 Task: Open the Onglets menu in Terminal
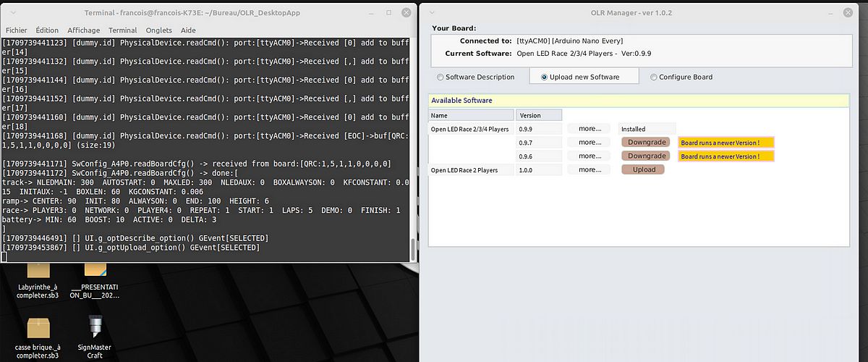click(158, 30)
